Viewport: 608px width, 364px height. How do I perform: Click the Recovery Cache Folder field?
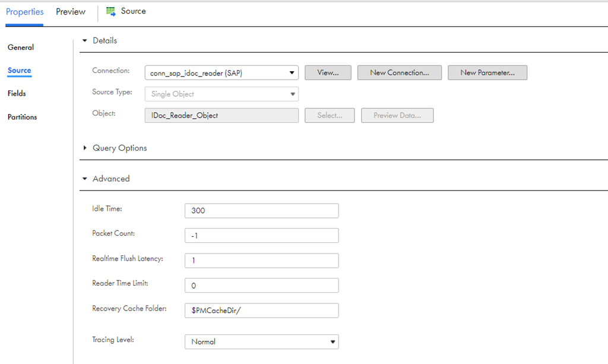261,311
